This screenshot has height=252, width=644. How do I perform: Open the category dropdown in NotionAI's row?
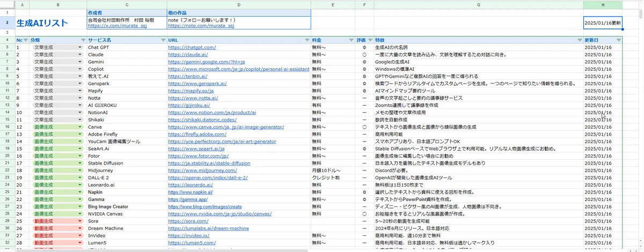[80, 113]
